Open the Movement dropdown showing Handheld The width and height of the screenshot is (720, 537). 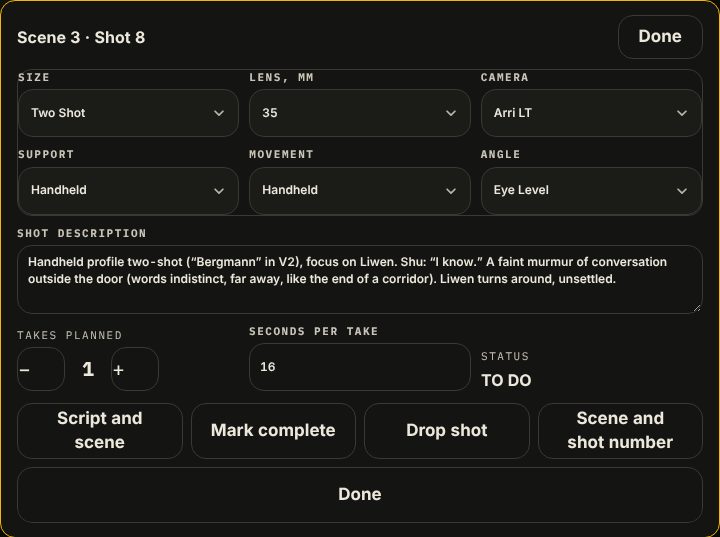pos(360,191)
